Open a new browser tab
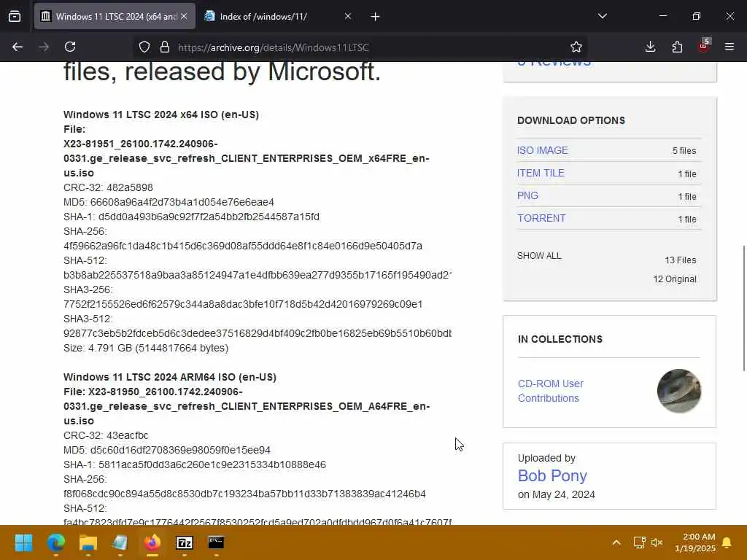This screenshot has width=747, height=560. pos(376,17)
